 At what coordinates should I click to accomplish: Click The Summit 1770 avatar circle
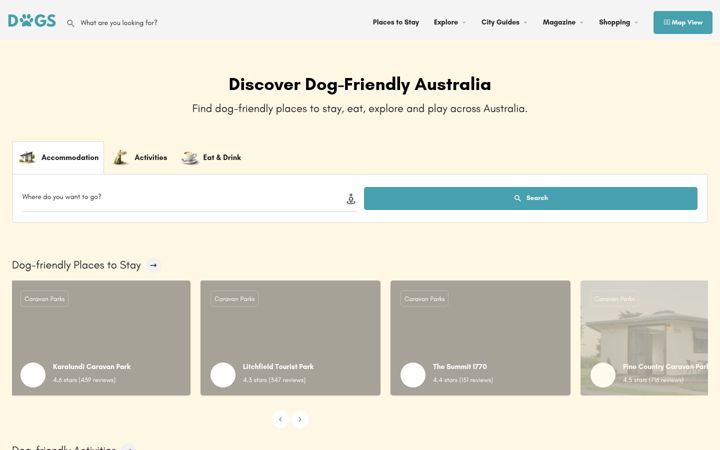click(x=413, y=375)
